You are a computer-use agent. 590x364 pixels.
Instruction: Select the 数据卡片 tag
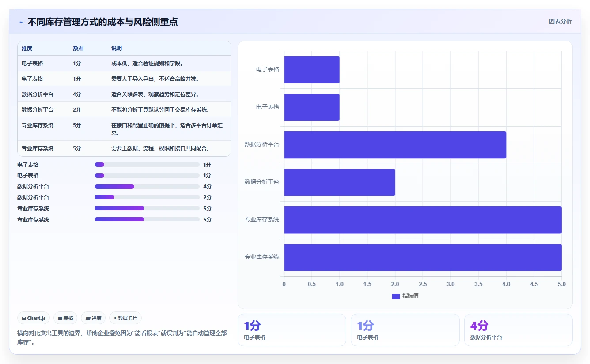125,318
